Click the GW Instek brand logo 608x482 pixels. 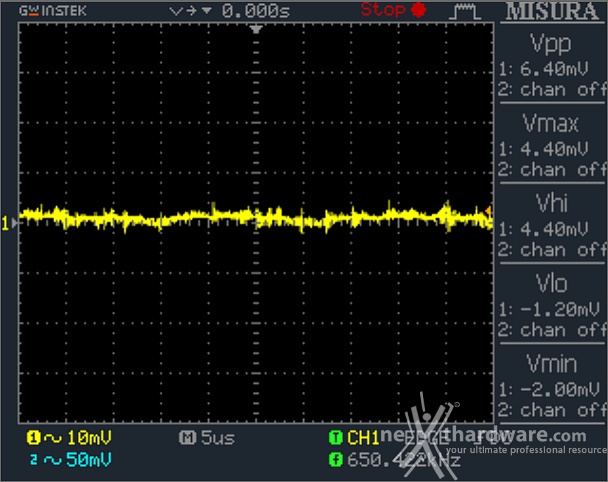click(53, 11)
